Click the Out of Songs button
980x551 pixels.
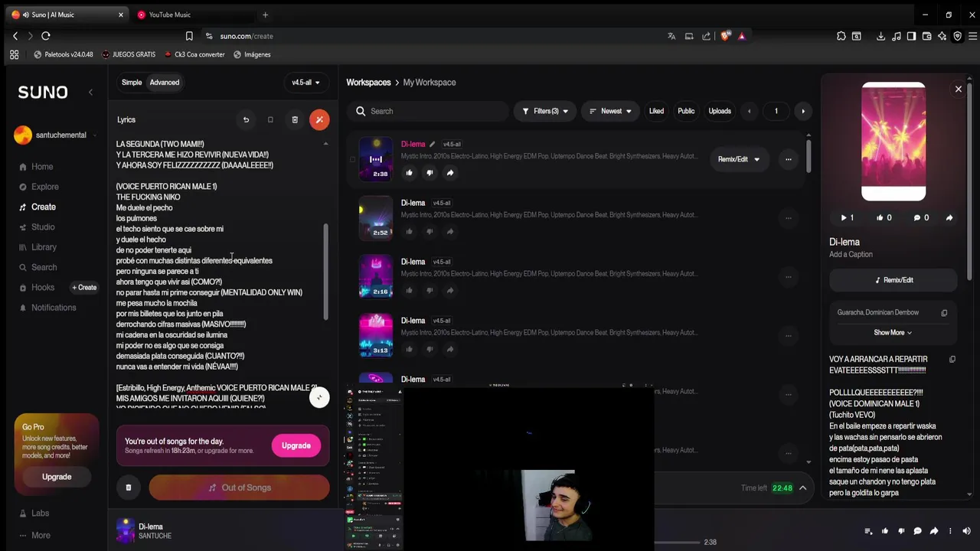239,487
